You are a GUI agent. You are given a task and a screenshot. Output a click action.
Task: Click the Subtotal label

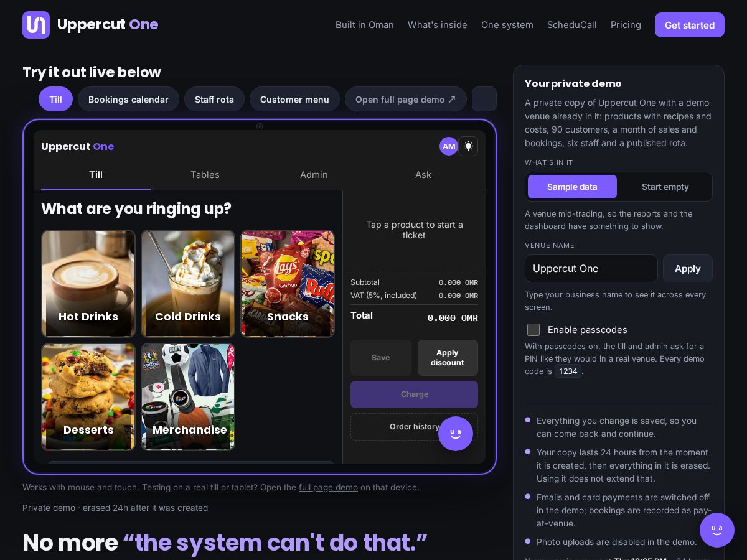(365, 282)
